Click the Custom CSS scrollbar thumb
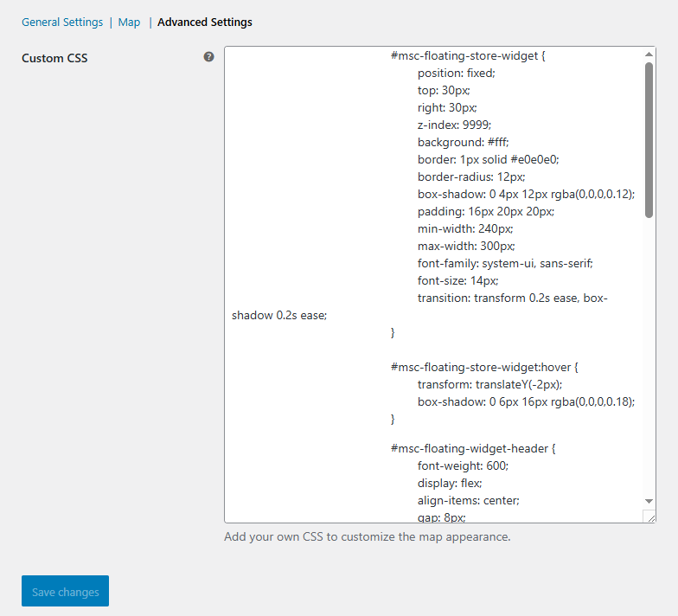678x616 pixels. click(649, 138)
